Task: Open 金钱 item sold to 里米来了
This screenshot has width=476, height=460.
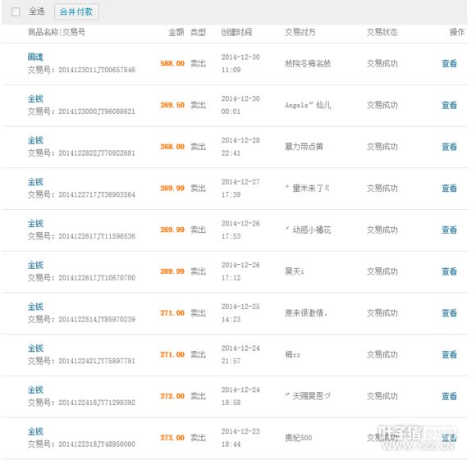Action: coord(35,182)
